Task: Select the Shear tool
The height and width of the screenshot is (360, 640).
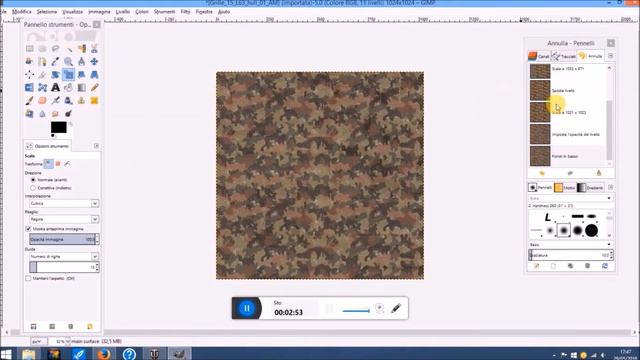Action: pos(82,75)
